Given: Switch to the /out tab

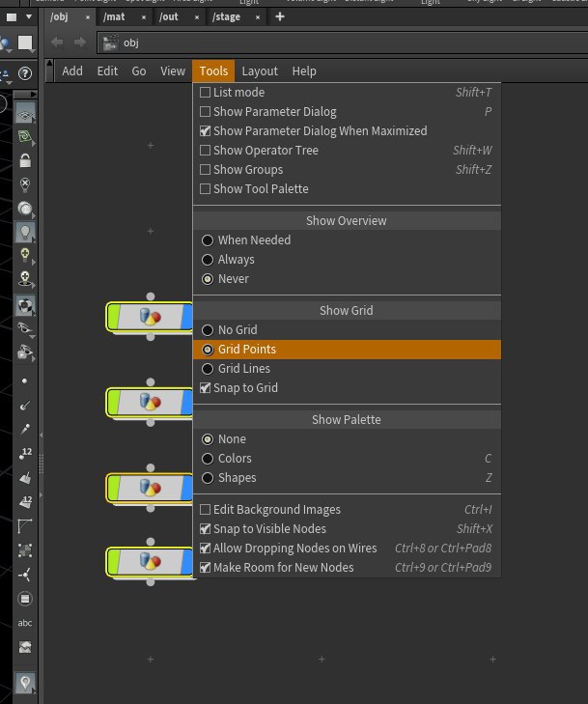Looking at the screenshot, I should 169,17.
